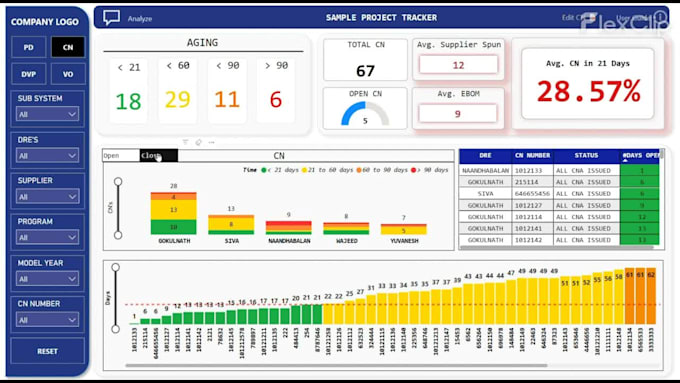The height and width of the screenshot is (383, 680).
Task: Sort by the DRE column header
Action: tap(485, 155)
